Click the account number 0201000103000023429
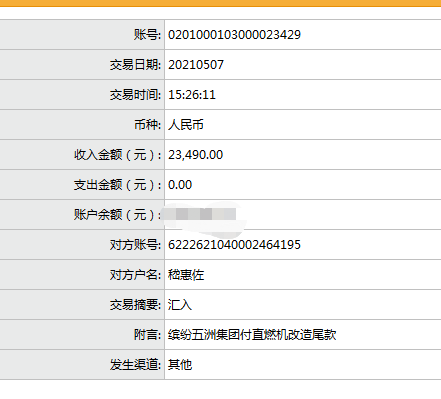 234,35
